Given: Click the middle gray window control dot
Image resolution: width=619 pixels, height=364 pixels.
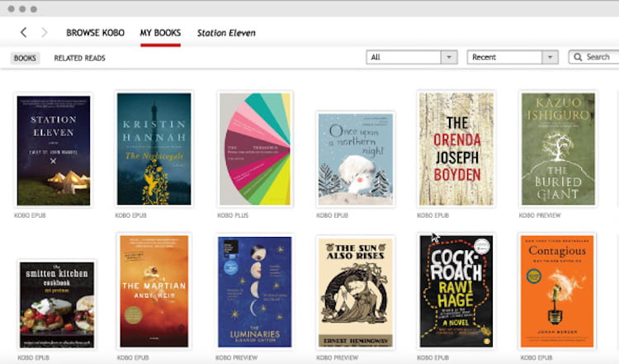Looking at the screenshot, I should click(x=22, y=9).
